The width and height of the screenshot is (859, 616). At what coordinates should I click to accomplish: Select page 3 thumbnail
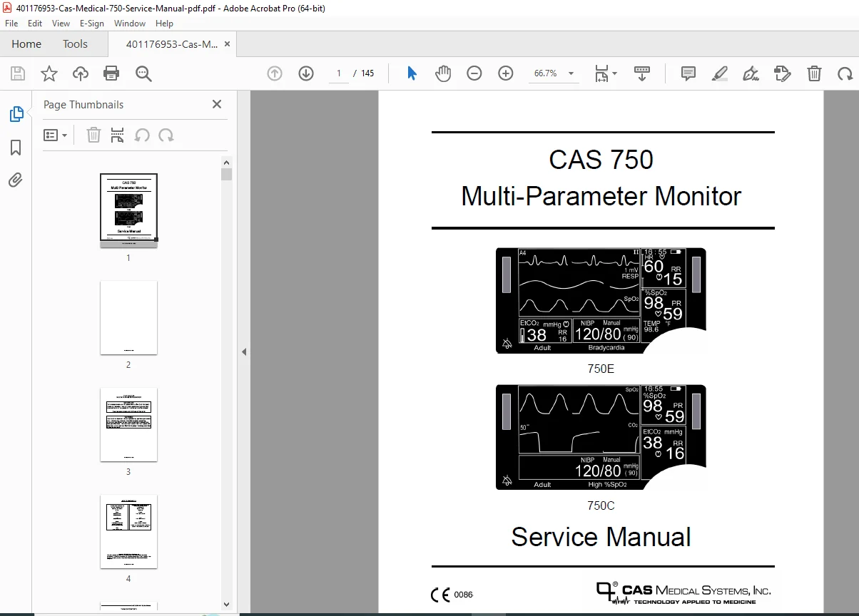128,424
